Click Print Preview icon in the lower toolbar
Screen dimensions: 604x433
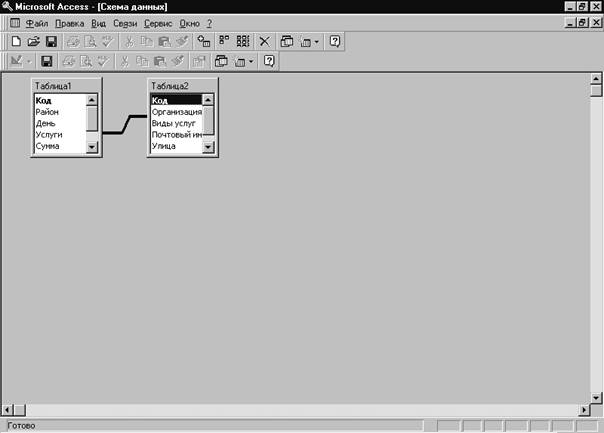[86, 61]
